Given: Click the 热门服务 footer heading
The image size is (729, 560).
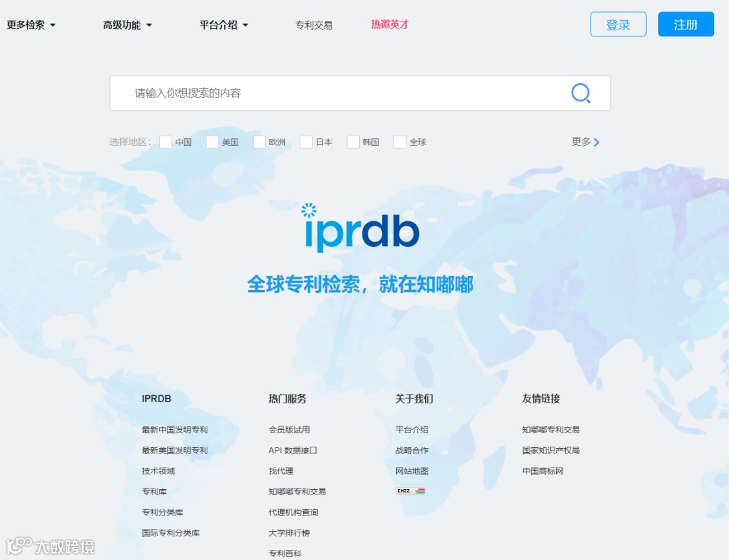Looking at the screenshot, I should tap(288, 399).
